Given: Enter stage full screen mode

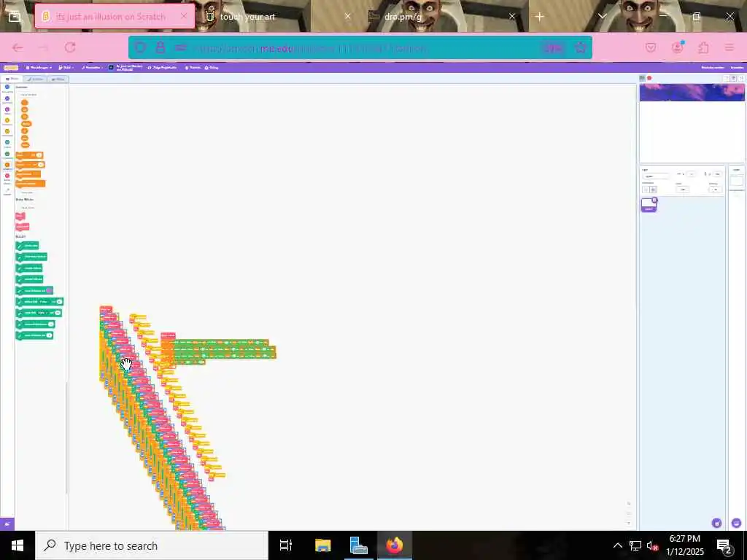Looking at the screenshot, I should click(741, 78).
